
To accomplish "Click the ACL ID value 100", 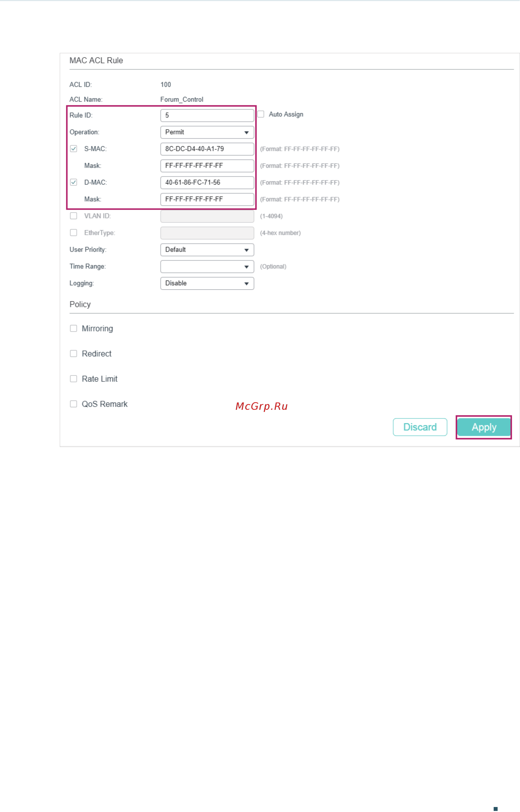I will (165, 85).
